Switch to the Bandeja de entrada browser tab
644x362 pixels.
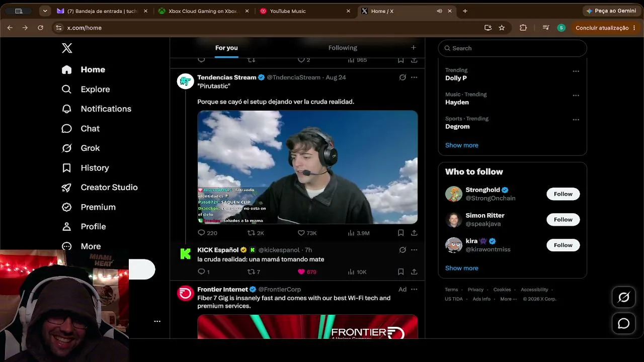102,11
